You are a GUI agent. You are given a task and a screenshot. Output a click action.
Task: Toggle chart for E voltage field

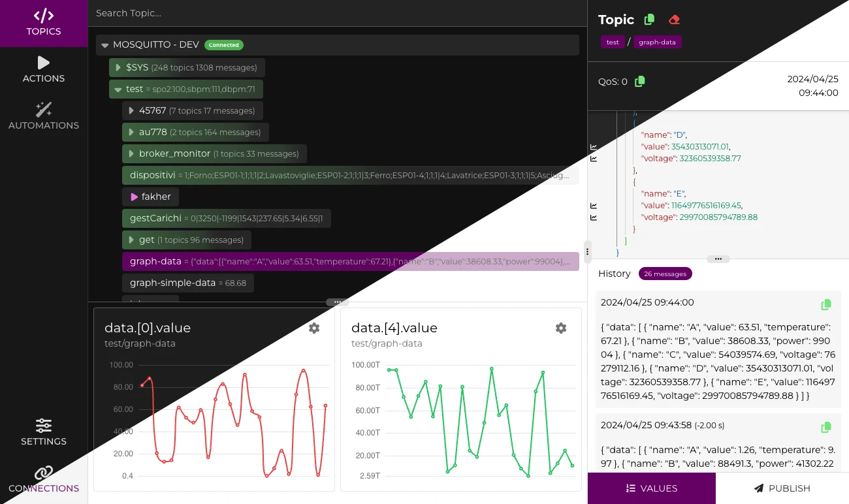(594, 217)
